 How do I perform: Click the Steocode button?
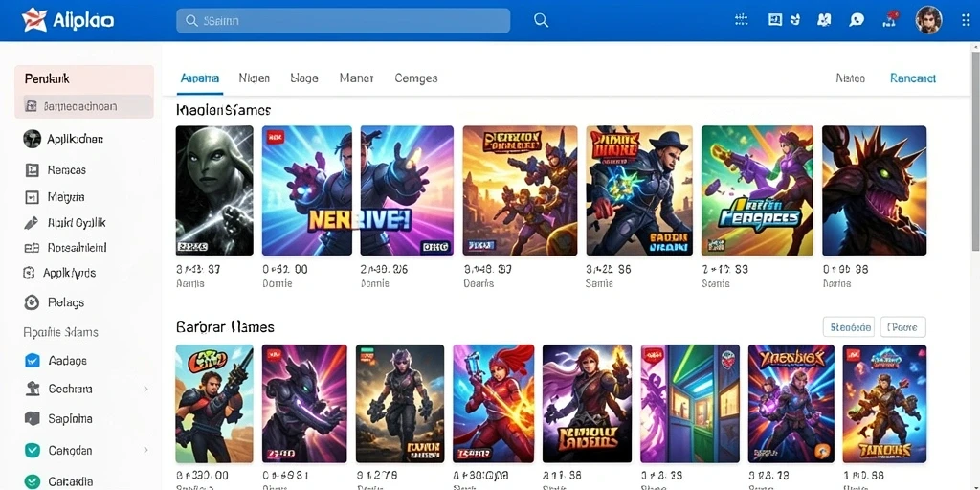[x=848, y=327]
